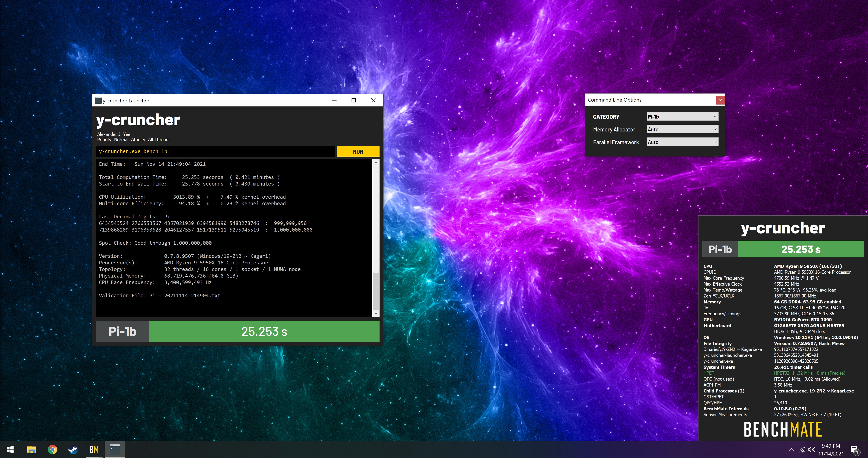
Task: Click "Topology: 32 threads" console line
Action: click(199, 269)
